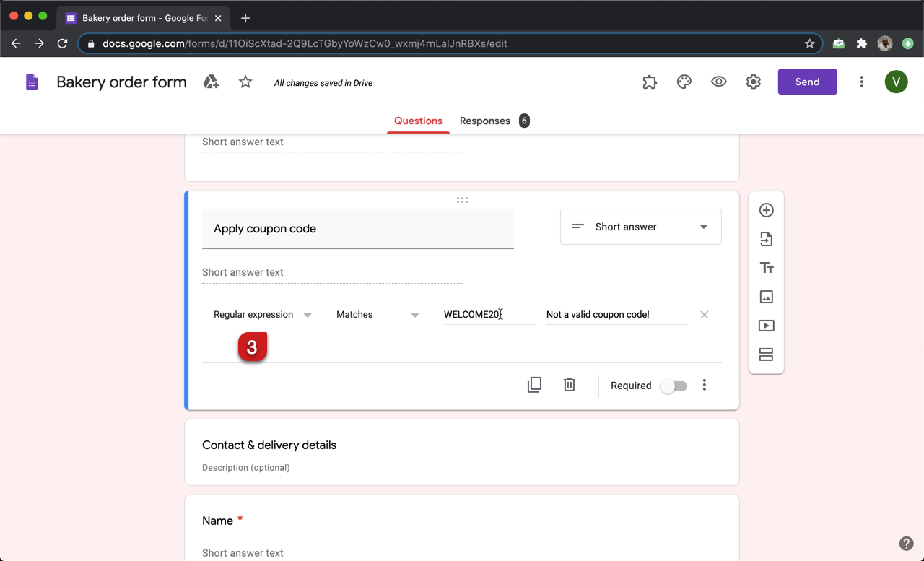Screen dimensions: 924x561
Task: Toggle the Required switch on
Action: pos(674,386)
